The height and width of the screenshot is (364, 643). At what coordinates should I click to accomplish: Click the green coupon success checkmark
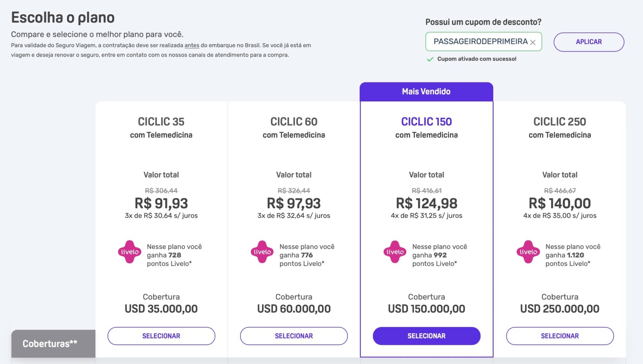[x=430, y=59]
